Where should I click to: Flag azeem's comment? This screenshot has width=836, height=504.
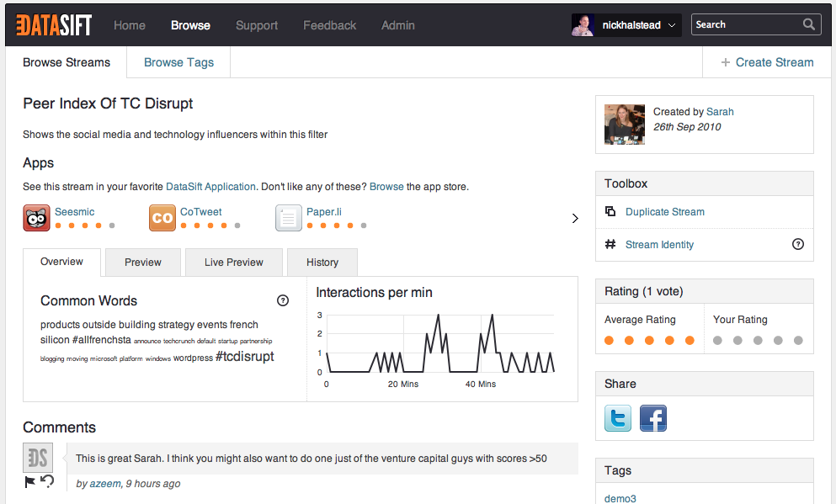tap(29, 482)
